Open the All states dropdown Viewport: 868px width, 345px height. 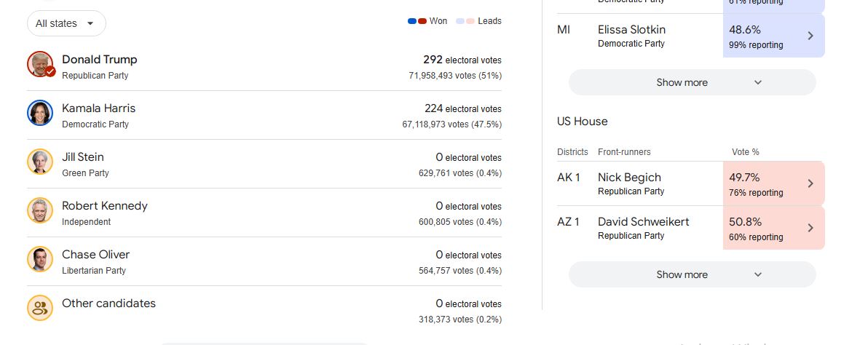[66, 23]
